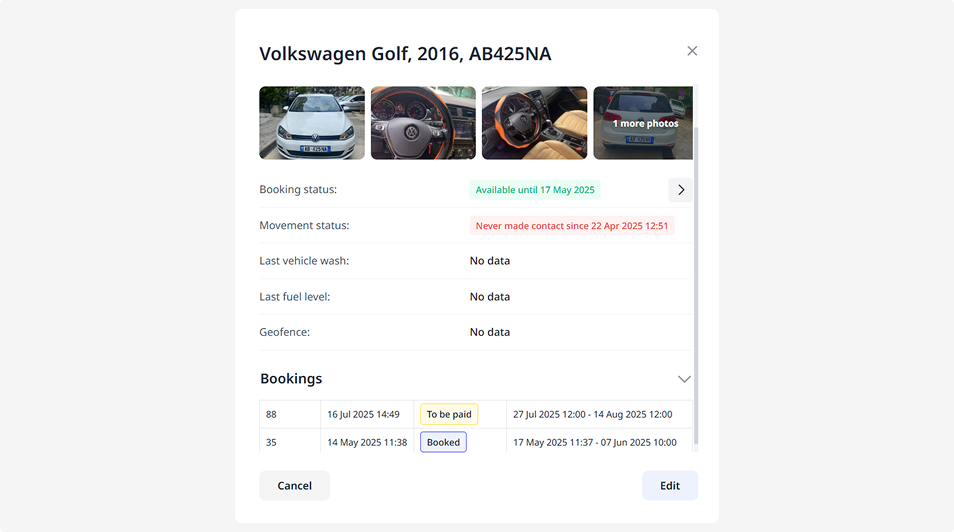Screen dimensions: 954x532
Task: Click the Available until 17 May 2025 badge
Action: point(535,190)
